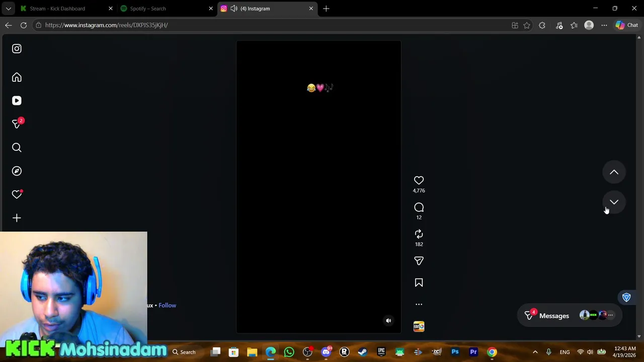
Task: Open the Explore compass icon
Action: pyautogui.click(x=17, y=171)
